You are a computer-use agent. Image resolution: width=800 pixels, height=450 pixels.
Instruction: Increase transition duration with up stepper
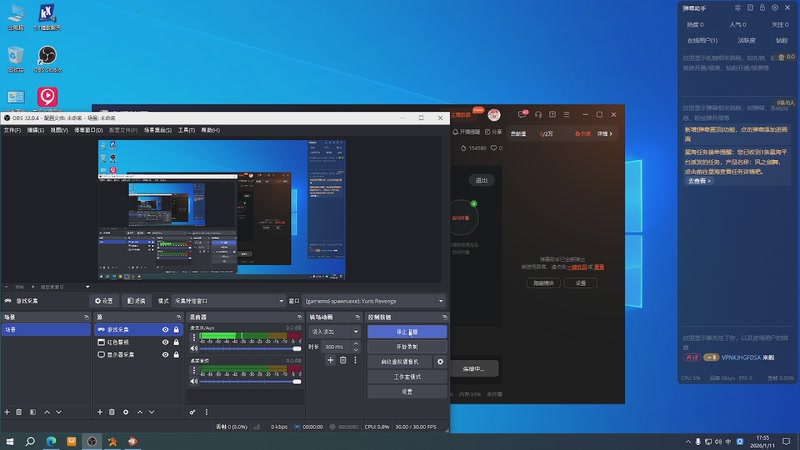356,344
